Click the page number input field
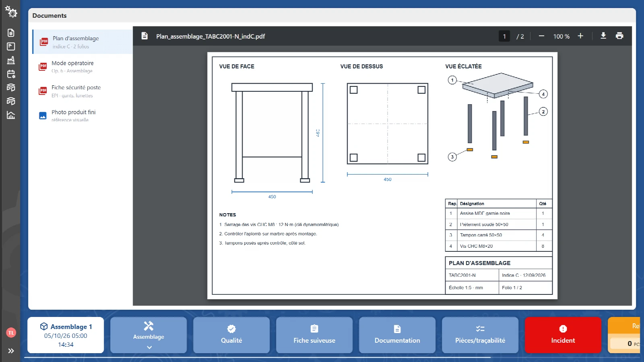Screen dimensions: 644x362 click(x=504, y=36)
